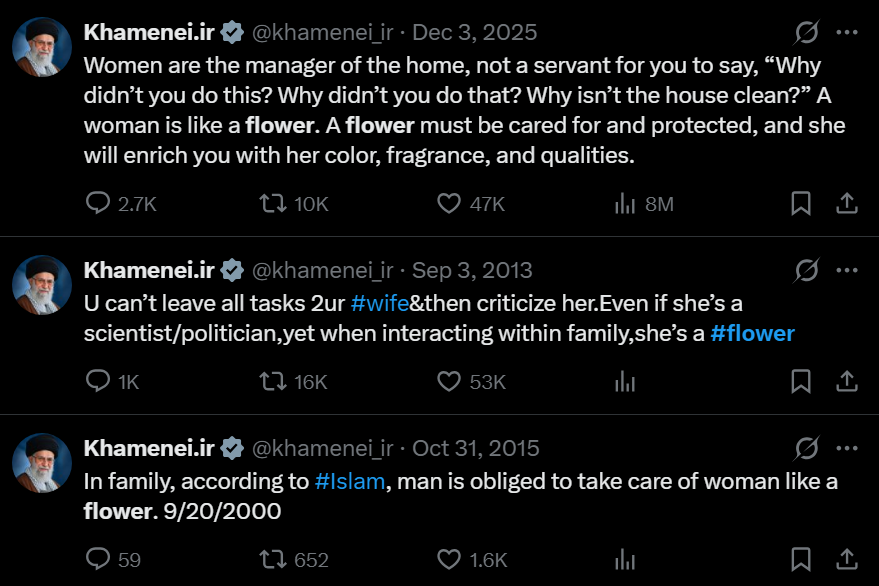The image size is (879, 586).
Task: Bookmark the Oct 31, 2015 tweet
Action: pos(801,559)
